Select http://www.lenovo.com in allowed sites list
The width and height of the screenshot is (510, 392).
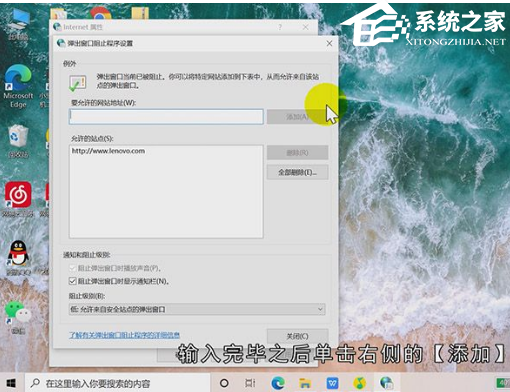click(x=109, y=151)
